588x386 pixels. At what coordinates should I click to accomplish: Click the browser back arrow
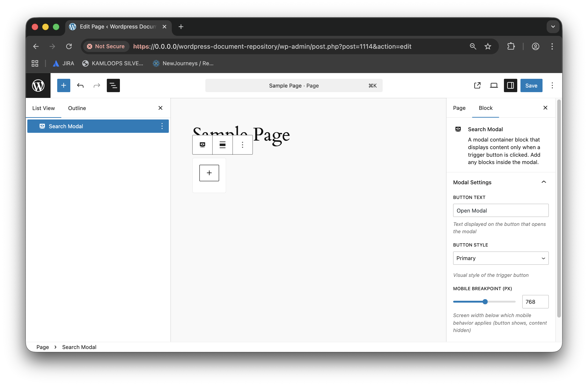pos(36,46)
